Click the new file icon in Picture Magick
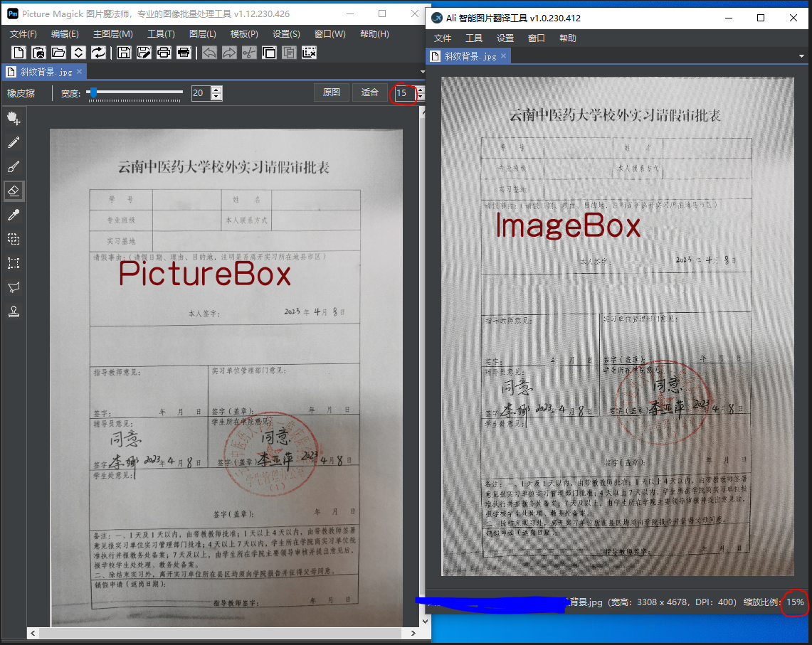This screenshot has width=812, height=645. click(19, 53)
